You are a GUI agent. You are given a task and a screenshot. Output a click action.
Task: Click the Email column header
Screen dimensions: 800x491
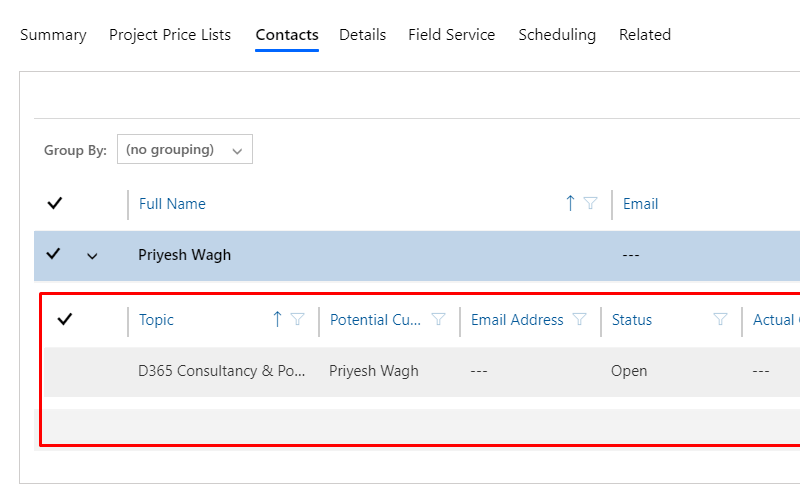(x=640, y=204)
